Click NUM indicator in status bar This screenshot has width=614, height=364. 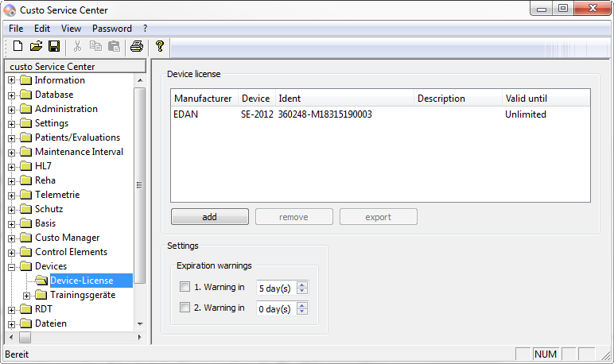pyautogui.click(x=546, y=354)
